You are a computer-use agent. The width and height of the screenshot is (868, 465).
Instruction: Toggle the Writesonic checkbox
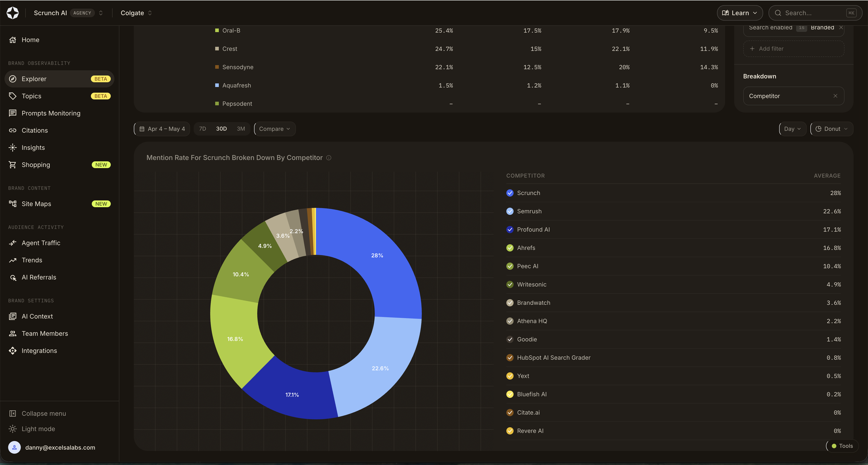click(x=510, y=285)
